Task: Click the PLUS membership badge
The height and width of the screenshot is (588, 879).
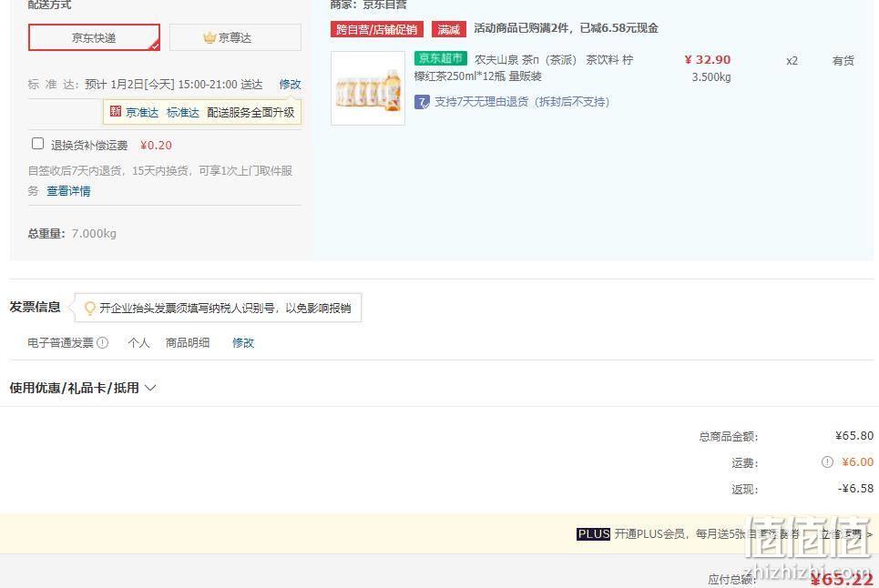Action: click(593, 533)
